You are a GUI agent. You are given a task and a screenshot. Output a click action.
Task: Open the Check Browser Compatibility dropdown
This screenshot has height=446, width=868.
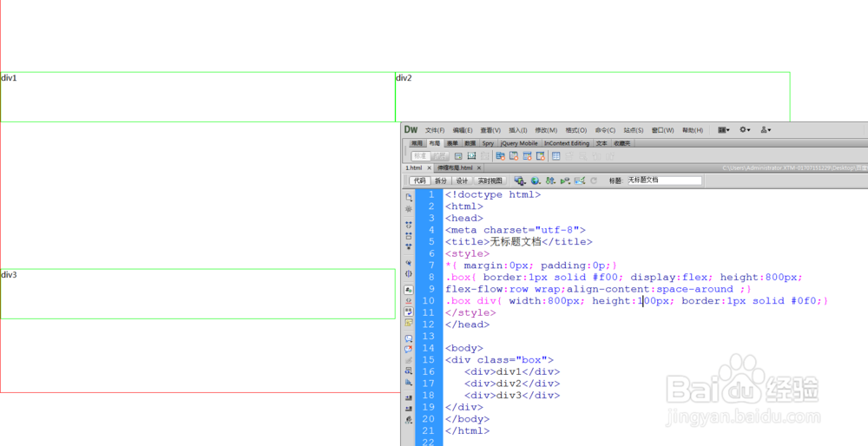pos(580,180)
